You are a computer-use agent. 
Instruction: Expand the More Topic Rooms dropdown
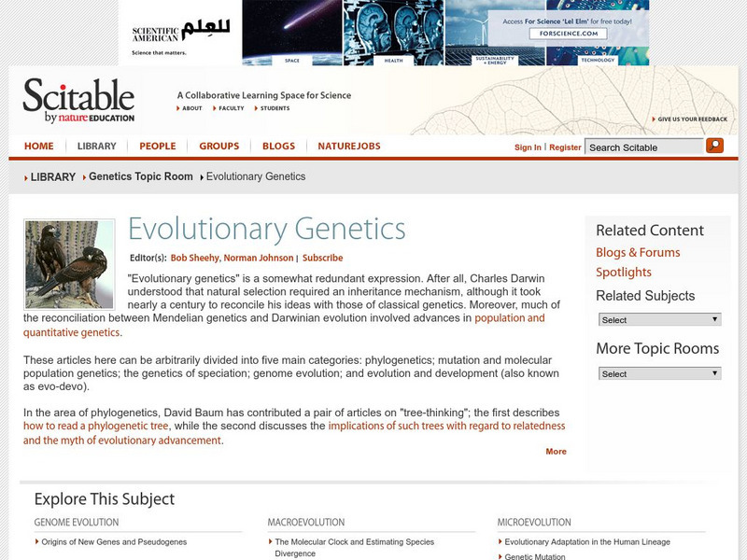click(x=658, y=373)
